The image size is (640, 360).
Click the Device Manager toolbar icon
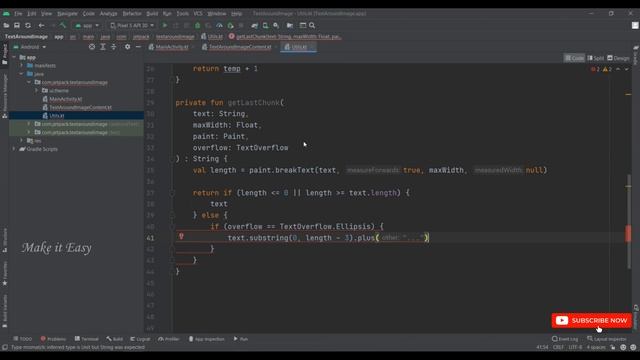[x=265, y=25]
